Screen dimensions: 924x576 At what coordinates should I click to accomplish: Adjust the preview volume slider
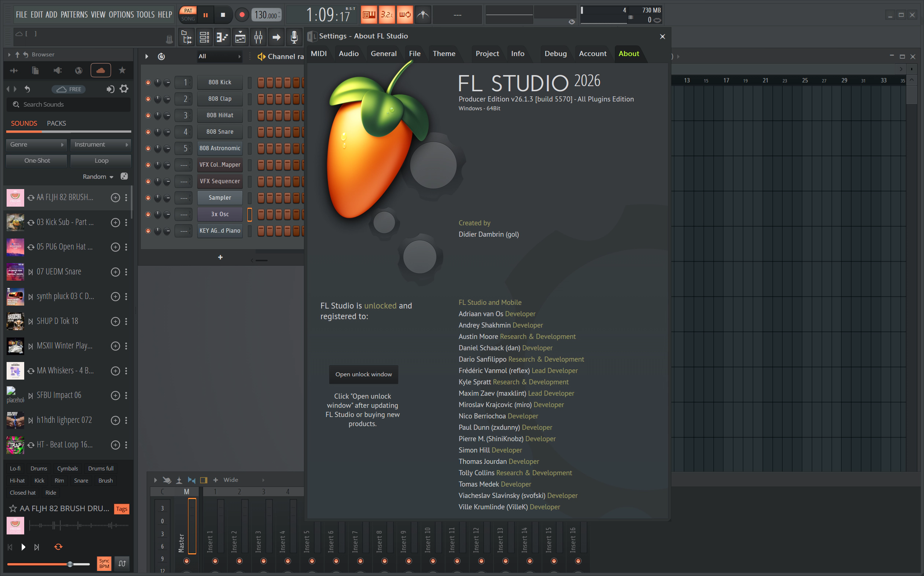[x=48, y=564]
